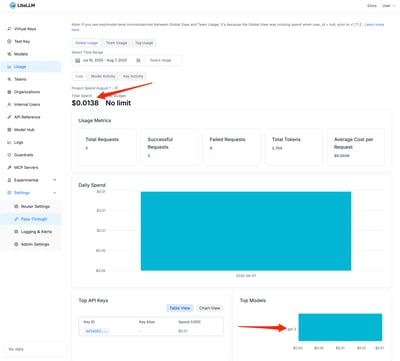The height and width of the screenshot is (361, 400).
Task: Click the No limit budget value
Action: point(118,103)
